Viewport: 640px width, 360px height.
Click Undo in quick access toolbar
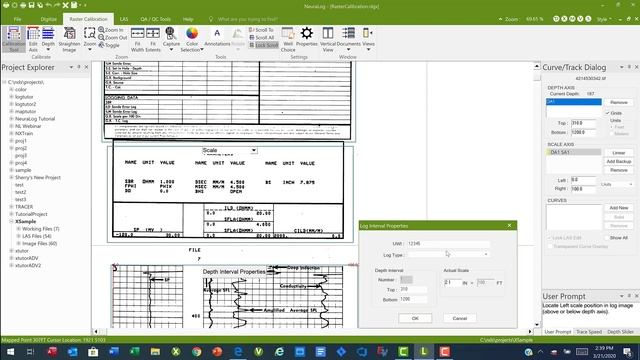point(49,5)
